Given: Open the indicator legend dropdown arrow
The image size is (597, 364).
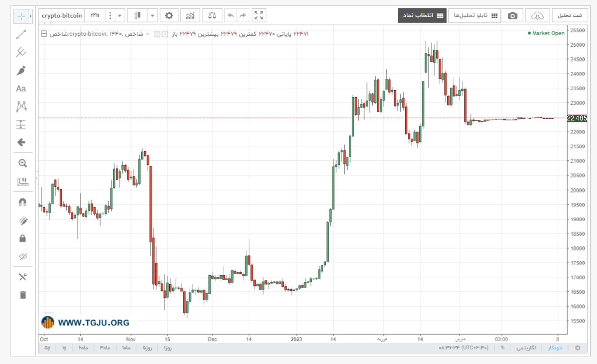Looking at the screenshot, I should tap(147, 34).
